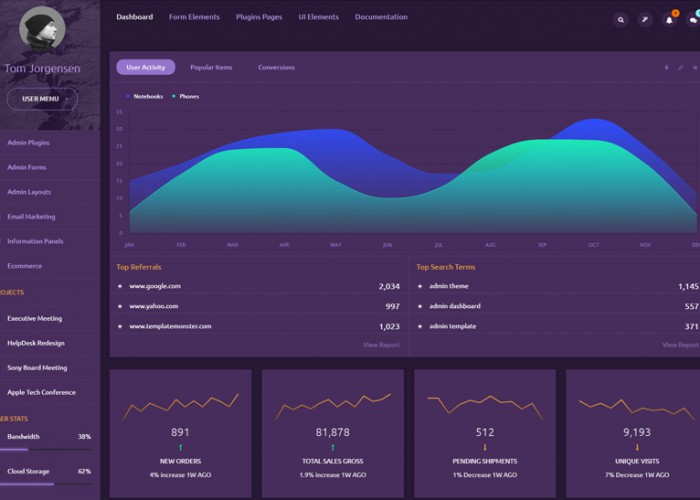This screenshot has width=700, height=500.
Task: Click the Total Sales Gross sparkline chart
Action: pyautogui.click(x=333, y=406)
